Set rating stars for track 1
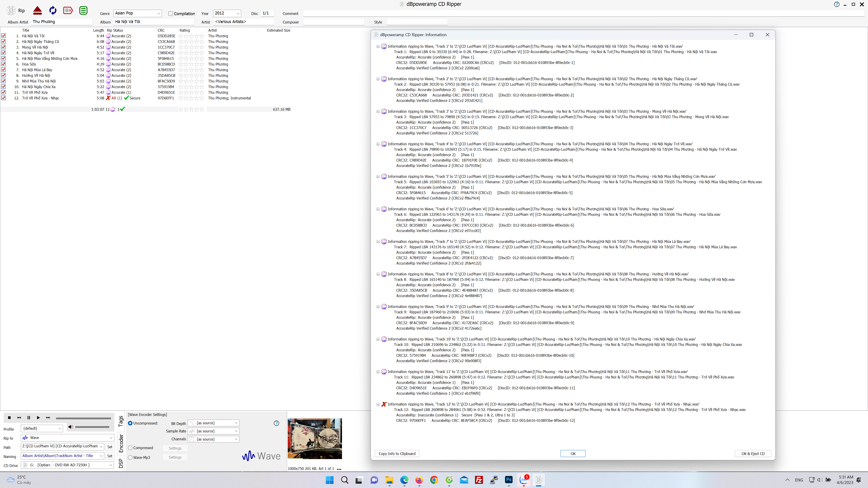The height and width of the screenshot is (488, 868). pos(191,36)
